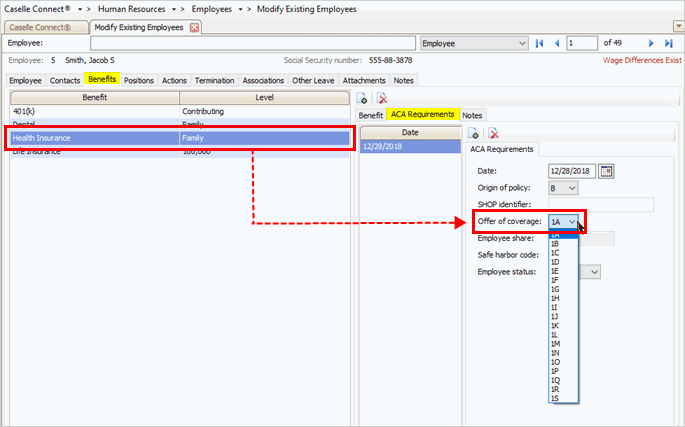This screenshot has height=427, width=685.
Task: Open the Termination tab
Action: click(214, 80)
